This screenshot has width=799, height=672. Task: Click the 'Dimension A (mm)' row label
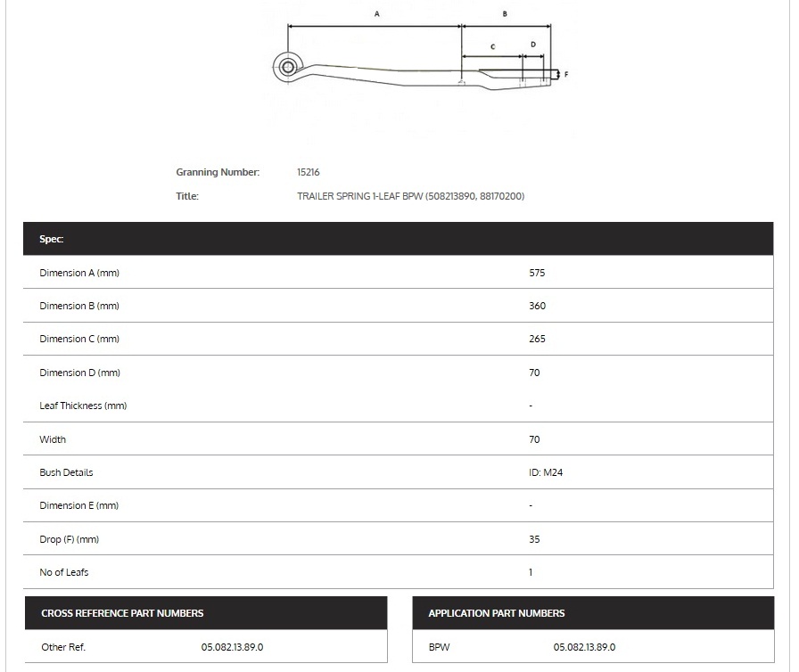click(79, 273)
